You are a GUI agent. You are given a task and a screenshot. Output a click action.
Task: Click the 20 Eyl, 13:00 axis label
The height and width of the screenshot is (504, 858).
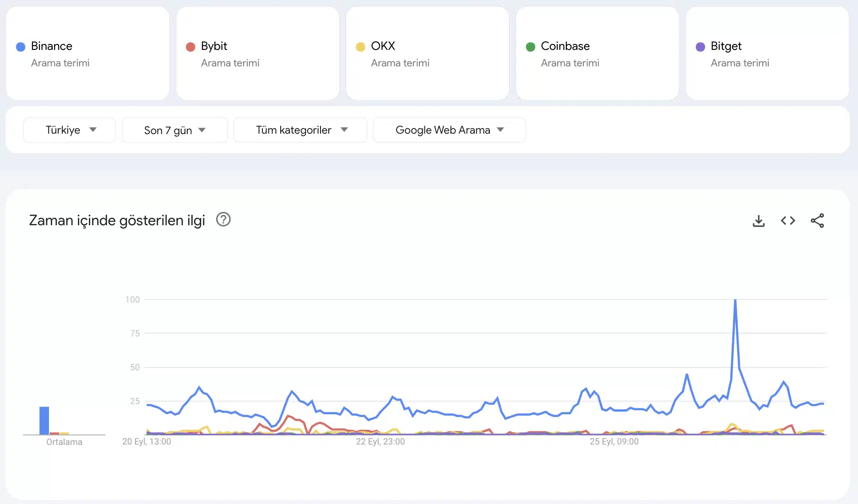click(x=147, y=441)
